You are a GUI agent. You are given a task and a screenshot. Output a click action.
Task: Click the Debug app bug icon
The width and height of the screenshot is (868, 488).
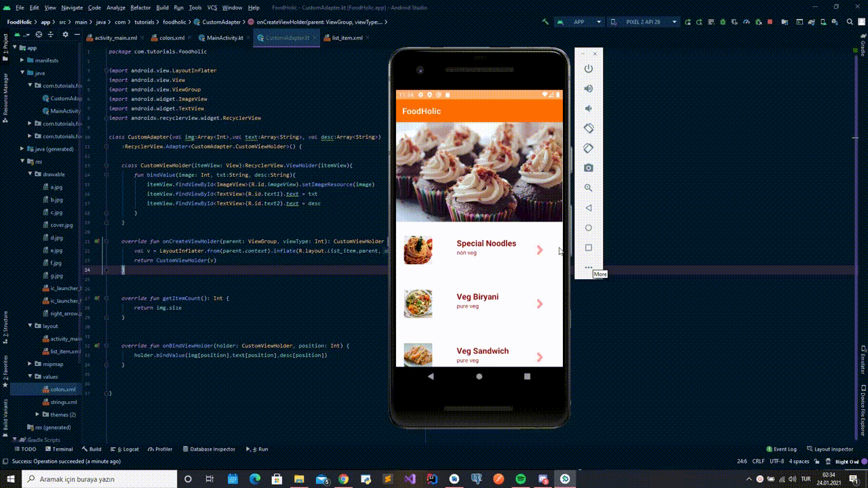(723, 22)
